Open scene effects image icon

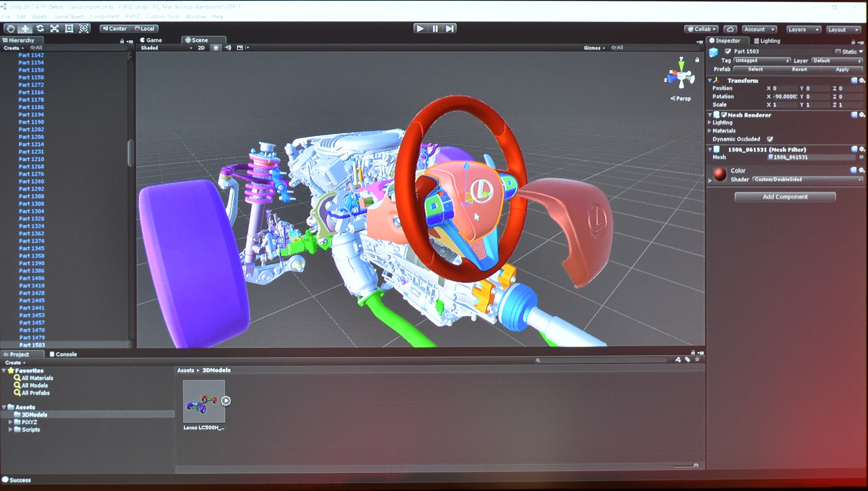[x=240, y=47]
